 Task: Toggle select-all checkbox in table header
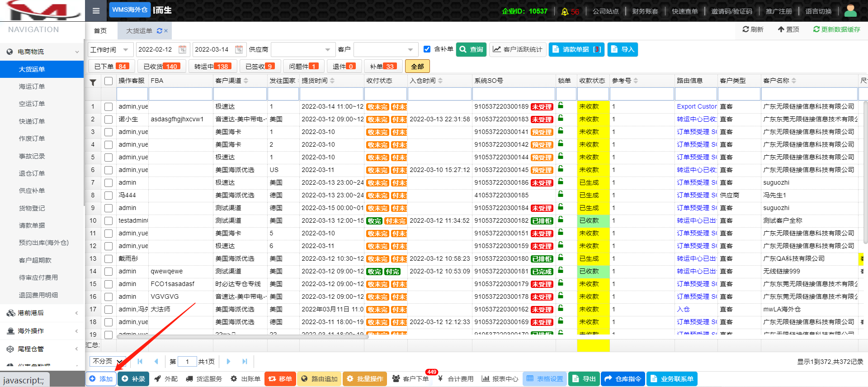[x=108, y=81]
